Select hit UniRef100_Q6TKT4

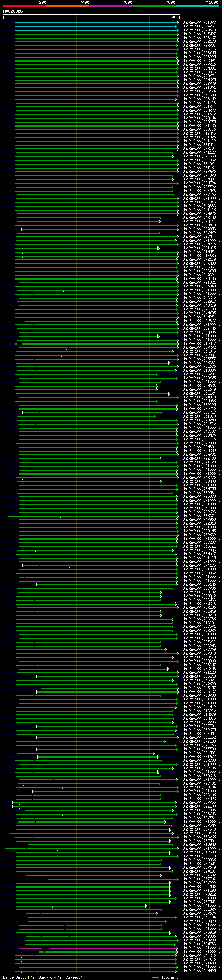click(199, 106)
